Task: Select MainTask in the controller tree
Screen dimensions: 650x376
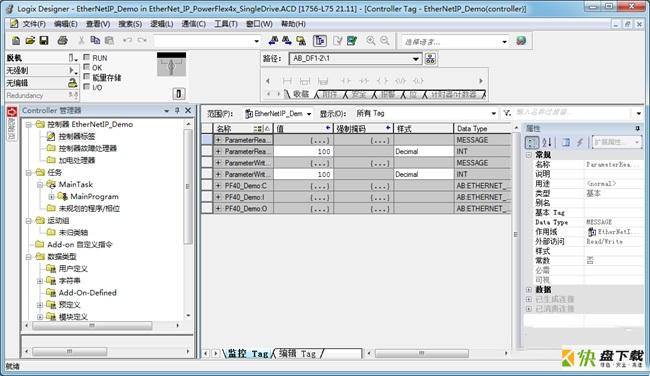Action: point(76,184)
